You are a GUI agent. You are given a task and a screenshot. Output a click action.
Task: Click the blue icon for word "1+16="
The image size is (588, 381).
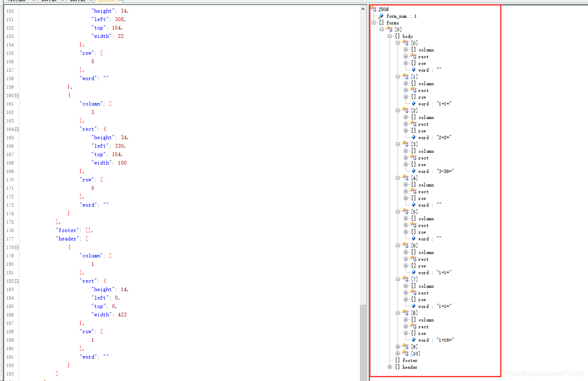[x=414, y=340]
